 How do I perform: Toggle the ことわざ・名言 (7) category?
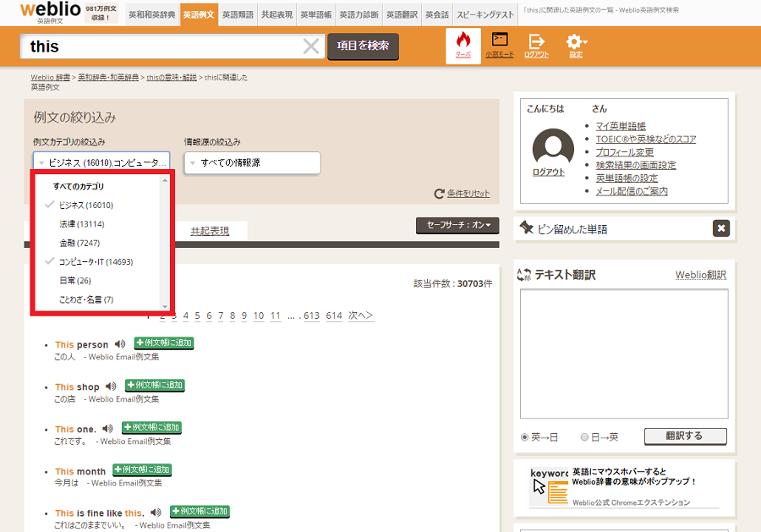pyautogui.click(x=86, y=299)
